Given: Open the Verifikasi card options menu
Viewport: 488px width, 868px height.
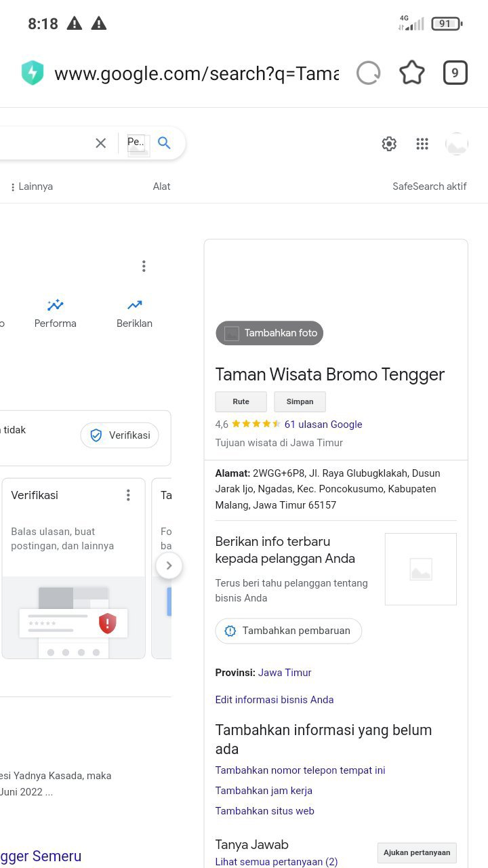Looking at the screenshot, I should point(128,495).
